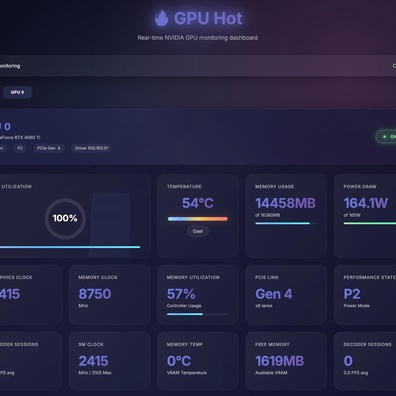Click the MHz / 3105 Max label
The image size is (396, 396).
[95, 373]
